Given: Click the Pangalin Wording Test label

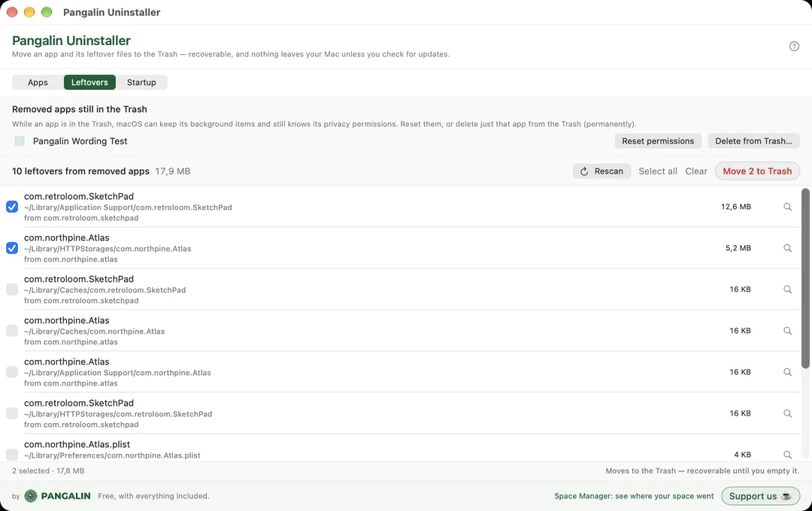Looking at the screenshot, I should tap(80, 141).
